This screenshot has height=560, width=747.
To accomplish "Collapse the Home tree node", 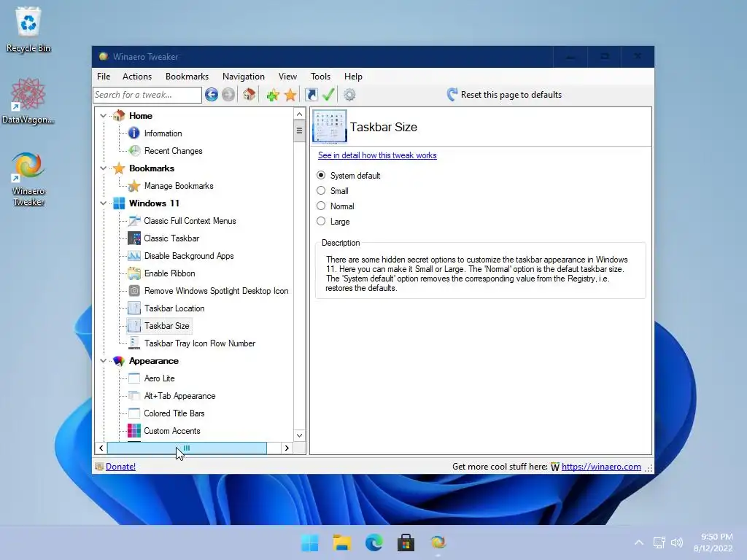I will click(104, 116).
